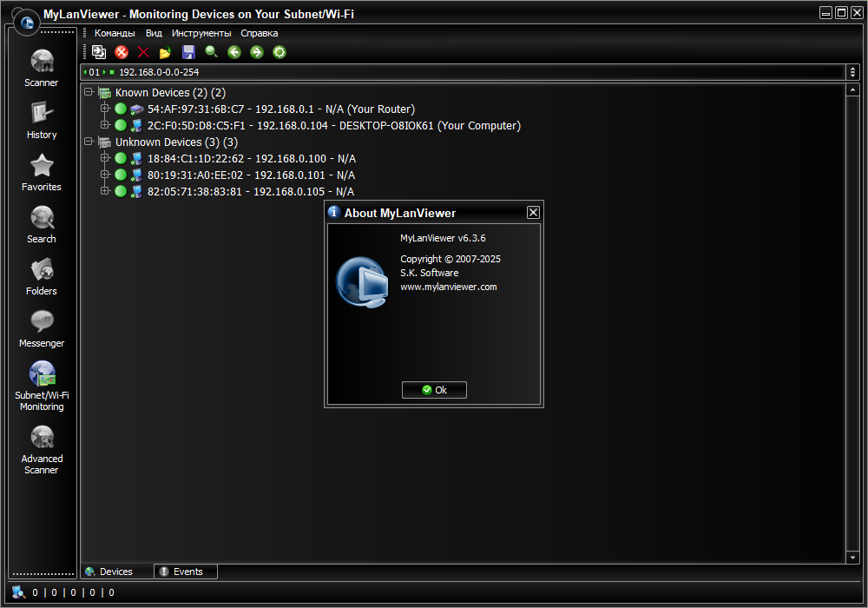The height and width of the screenshot is (608, 868).
Task: Close the About MyLanViewer dialog
Action: (x=533, y=213)
